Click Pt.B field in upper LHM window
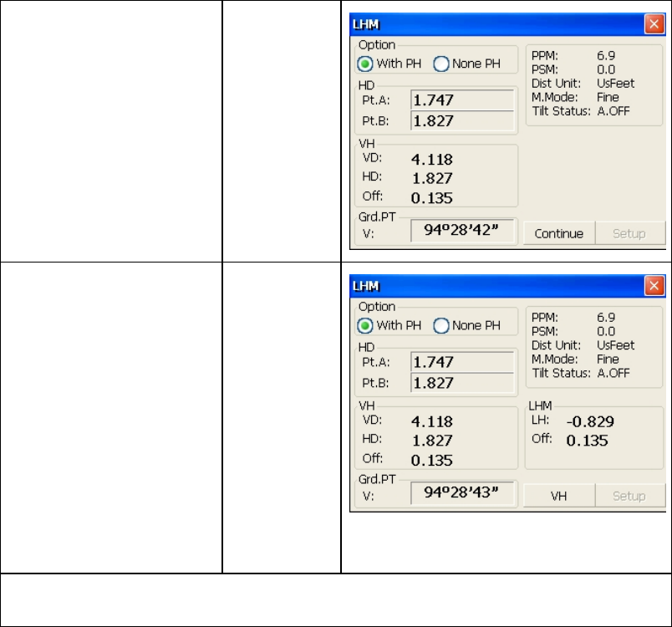Viewport: 672px width, 627px height. pyautogui.click(x=462, y=121)
